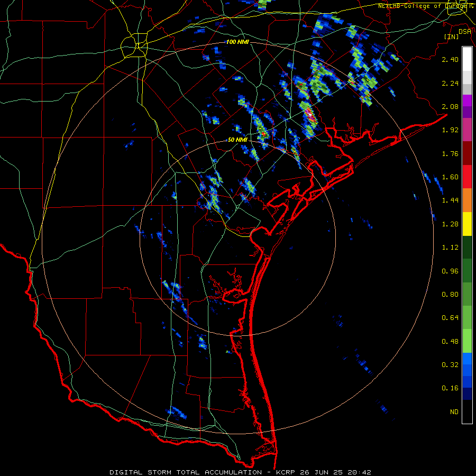Select the dark red legend swatch
Image resolution: width=476 pixels, height=476 pixels.
[x=467, y=153]
